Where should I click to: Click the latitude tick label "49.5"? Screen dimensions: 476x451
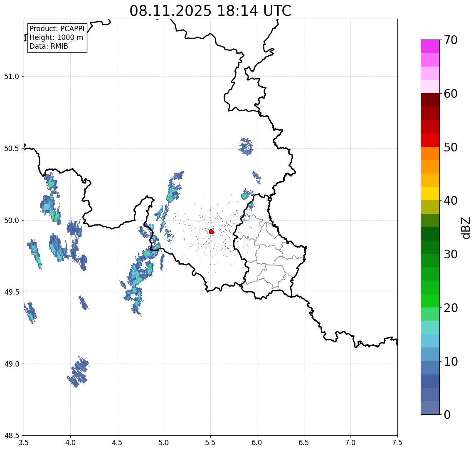pos(12,292)
